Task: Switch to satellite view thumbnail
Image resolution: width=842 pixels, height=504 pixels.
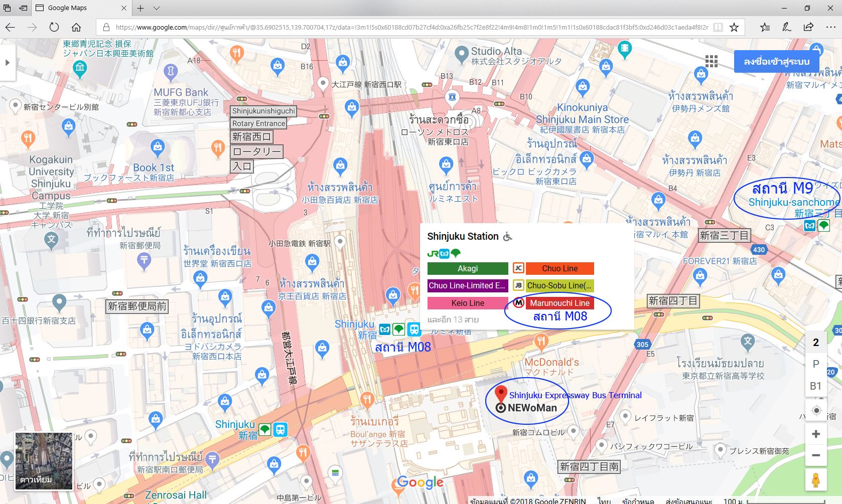Action: [x=44, y=461]
